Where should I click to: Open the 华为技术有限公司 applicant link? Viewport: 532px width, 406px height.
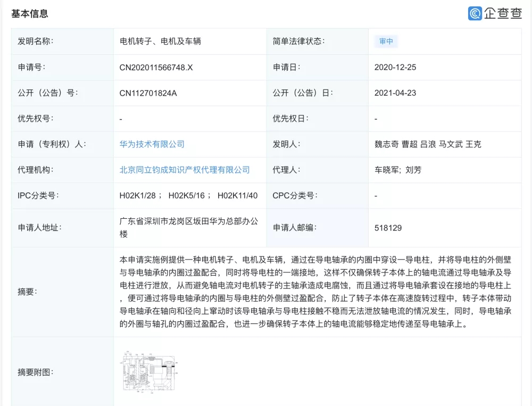tap(152, 144)
